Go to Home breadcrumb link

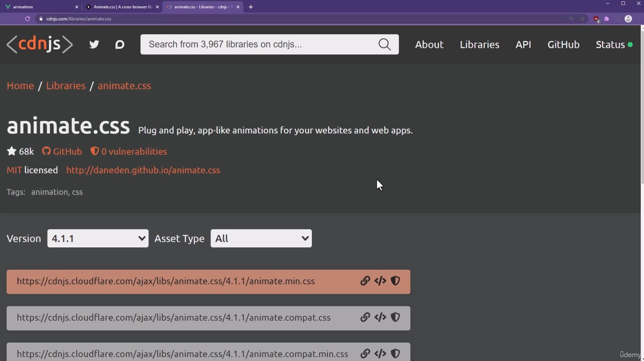click(x=20, y=86)
